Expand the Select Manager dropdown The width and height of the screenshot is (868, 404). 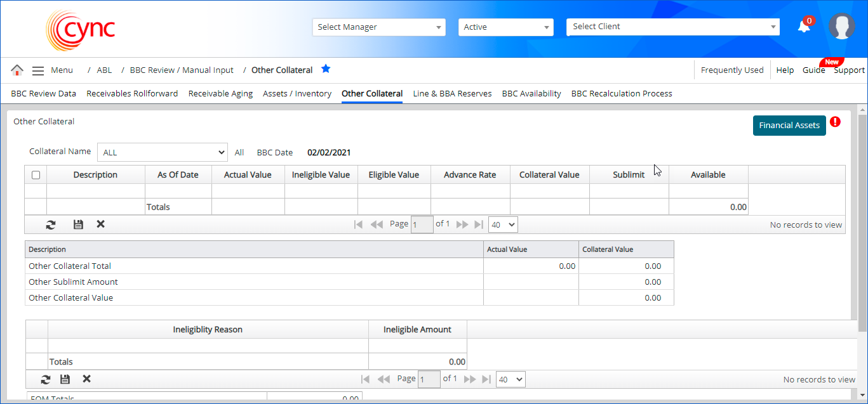[378, 27]
